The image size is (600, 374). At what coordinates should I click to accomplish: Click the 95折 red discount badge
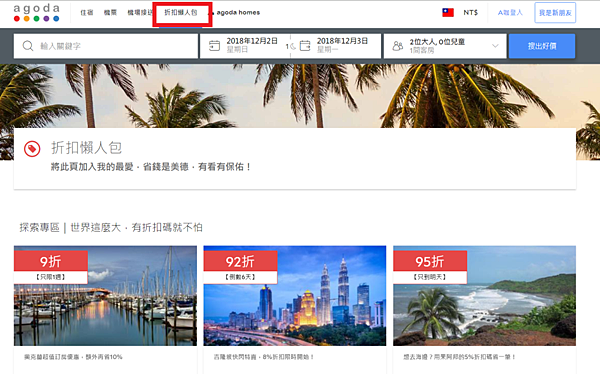click(430, 261)
